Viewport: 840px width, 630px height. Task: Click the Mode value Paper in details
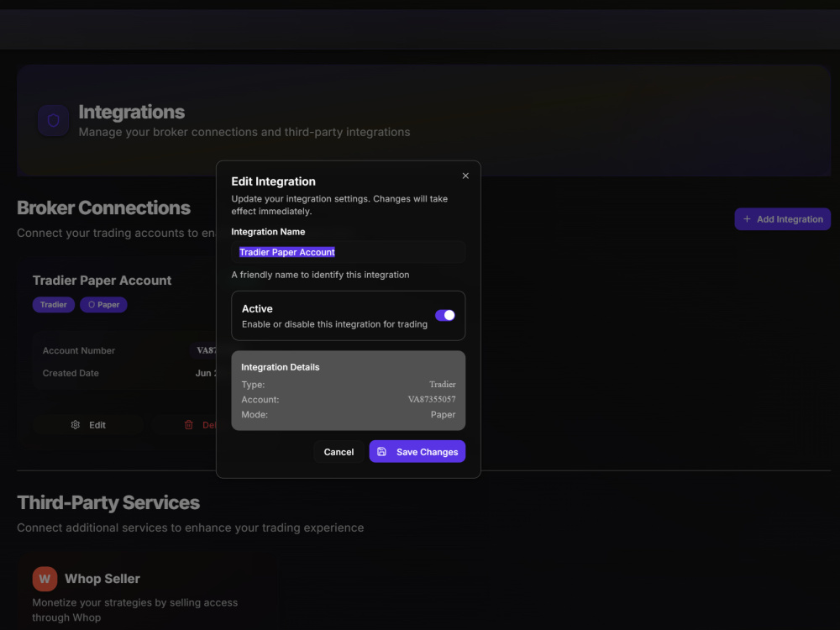pyautogui.click(x=443, y=415)
